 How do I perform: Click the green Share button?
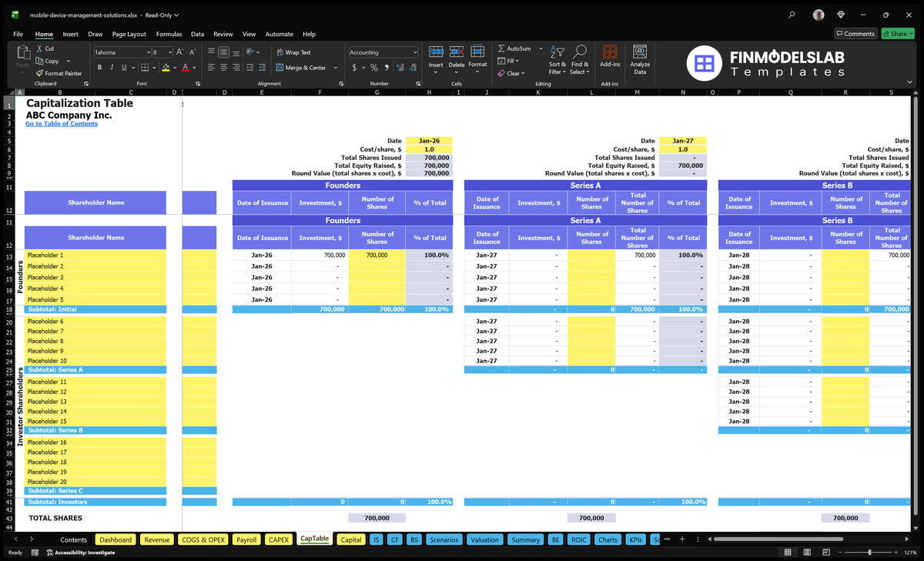(898, 34)
